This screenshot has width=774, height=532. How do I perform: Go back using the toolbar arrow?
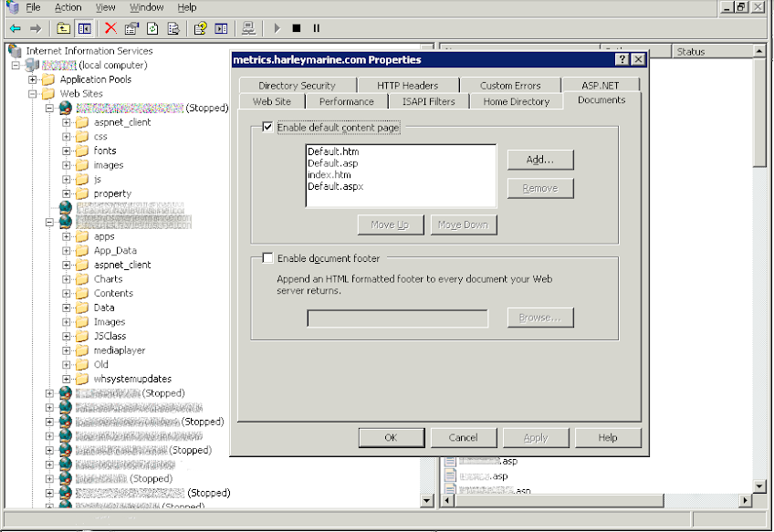[16, 28]
